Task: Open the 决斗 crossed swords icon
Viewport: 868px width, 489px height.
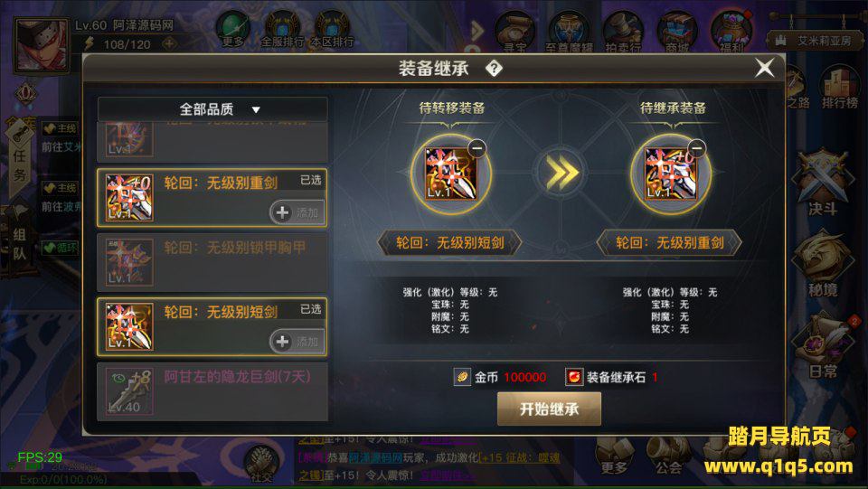Action: tap(823, 183)
